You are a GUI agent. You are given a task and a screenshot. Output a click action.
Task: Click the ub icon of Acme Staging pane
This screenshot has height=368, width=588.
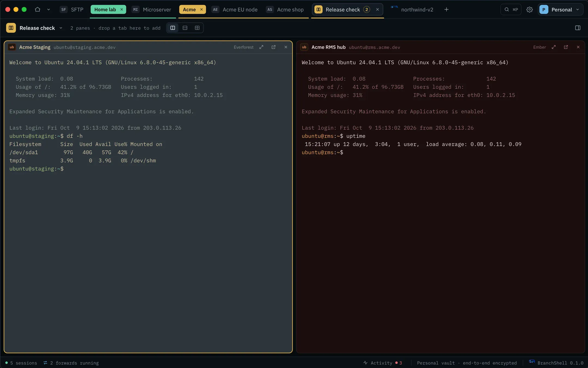click(x=12, y=47)
